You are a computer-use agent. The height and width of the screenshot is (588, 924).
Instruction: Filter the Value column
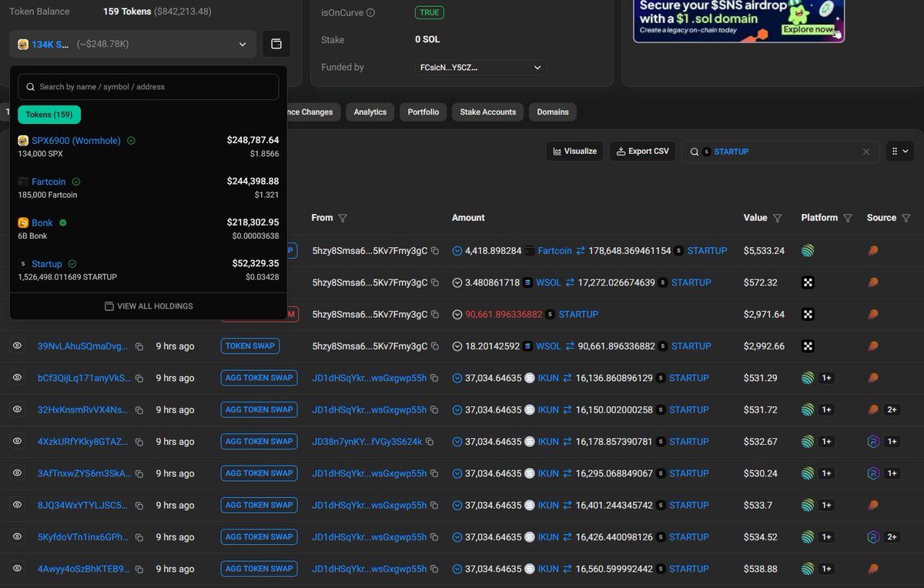click(x=778, y=219)
